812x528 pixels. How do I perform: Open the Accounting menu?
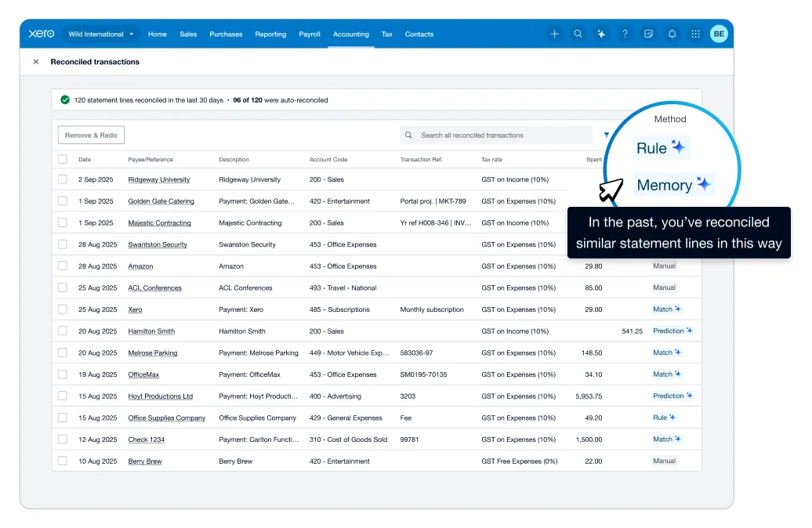click(x=351, y=34)
